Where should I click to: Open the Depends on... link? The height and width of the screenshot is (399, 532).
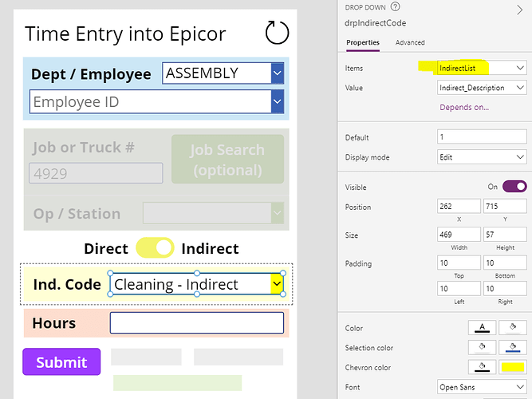pos(464,107)
